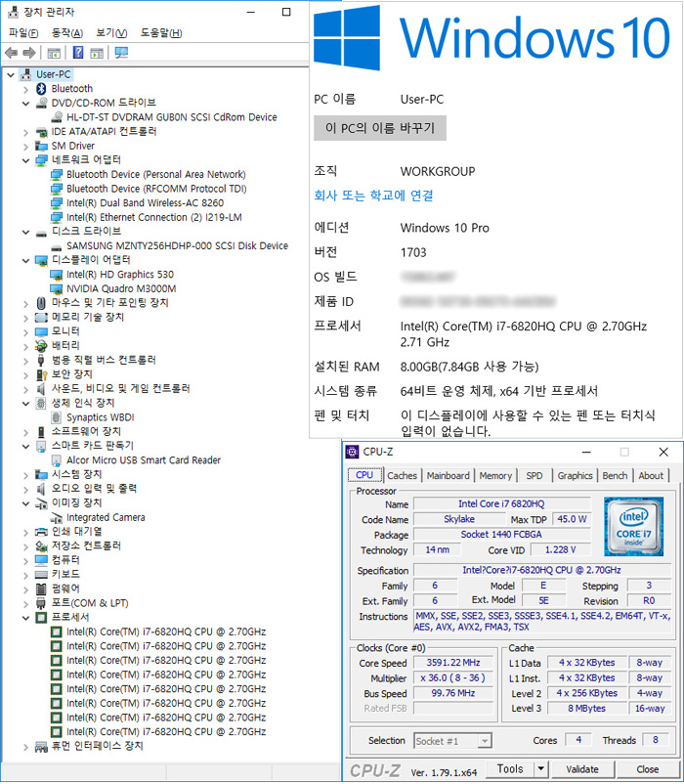Click the 펌웨어 firmware category icon
Viewport: 684px width, 784px height.
[41, 588]
